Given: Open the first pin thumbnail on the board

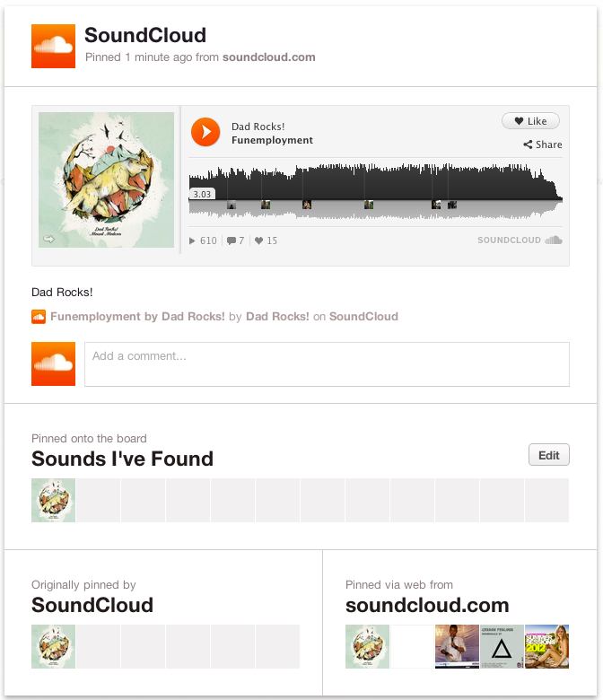Looking at the screenshot, I should (53, 500).
